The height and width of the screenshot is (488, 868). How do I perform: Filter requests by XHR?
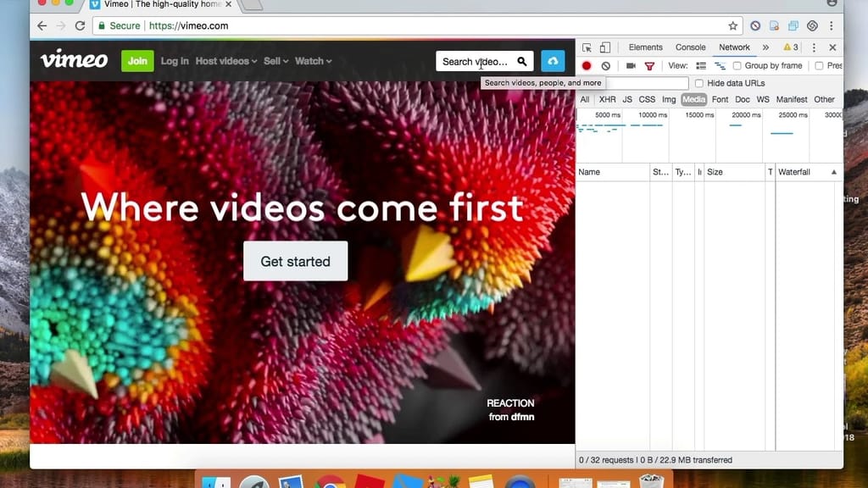607,100
